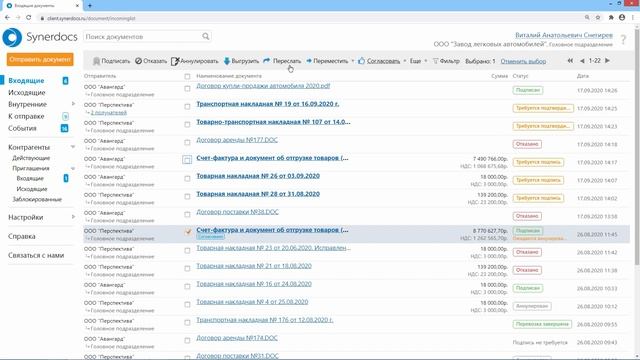Check Товарно-транспортная накладная № 107 checkbox
Image resolution: width=640 pixels, height=360 pixels.
point(187,124)
